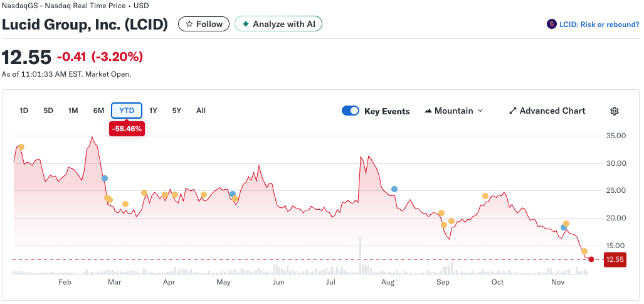This screenshot has width=644, height=304.
Task: Select the 5D time range
Action: [x=48, y=111]
